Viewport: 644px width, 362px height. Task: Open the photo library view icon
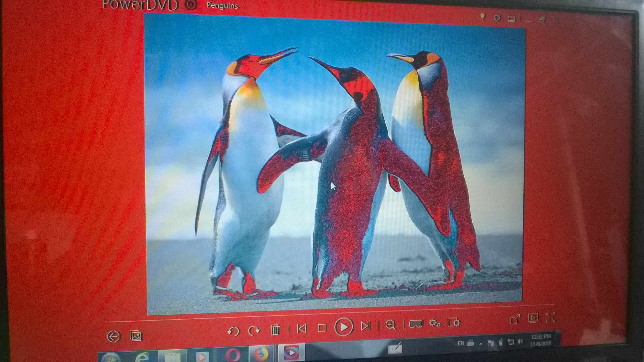136,336
